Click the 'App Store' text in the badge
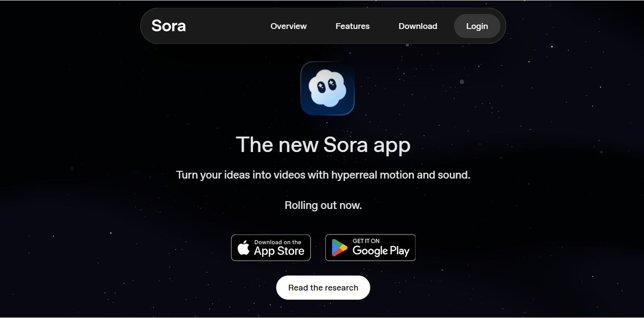The image size is (644, 318). 279,251
